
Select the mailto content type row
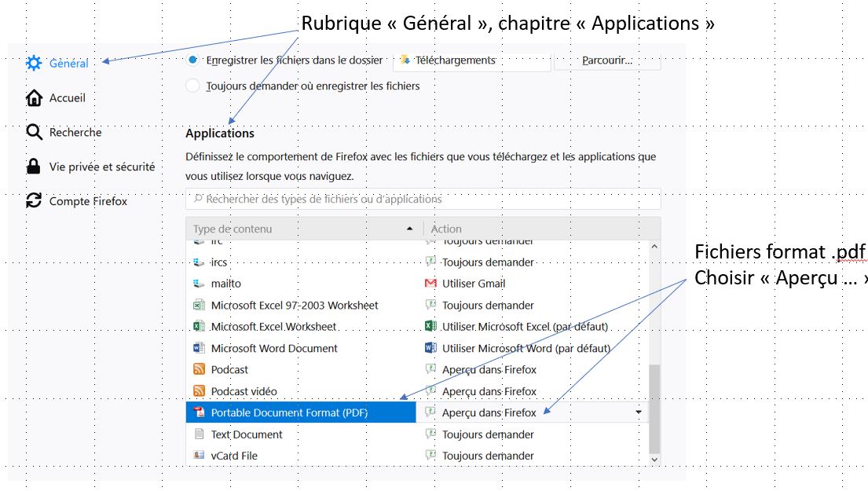417,284
